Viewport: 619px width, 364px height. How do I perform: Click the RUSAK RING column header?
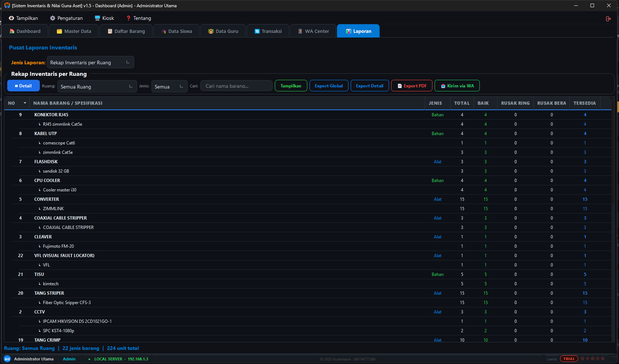tap(516, 103)
